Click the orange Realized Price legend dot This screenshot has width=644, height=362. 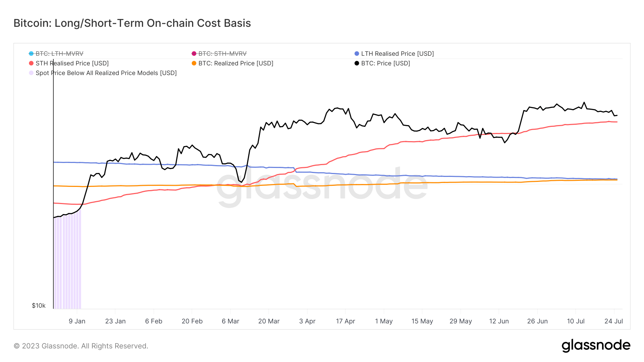pyautogui.click(x=194, y=63)
